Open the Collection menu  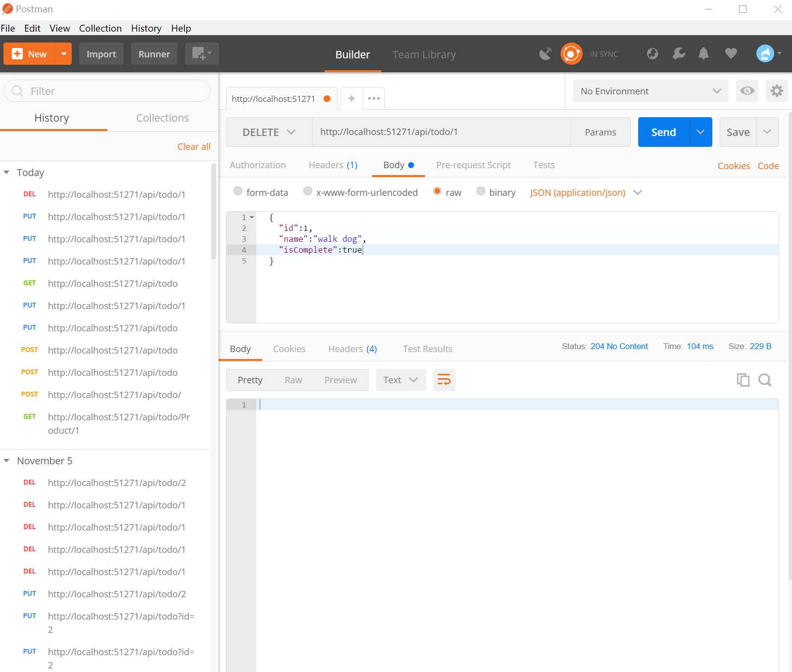pyautogui.click(x=100, y=28)
